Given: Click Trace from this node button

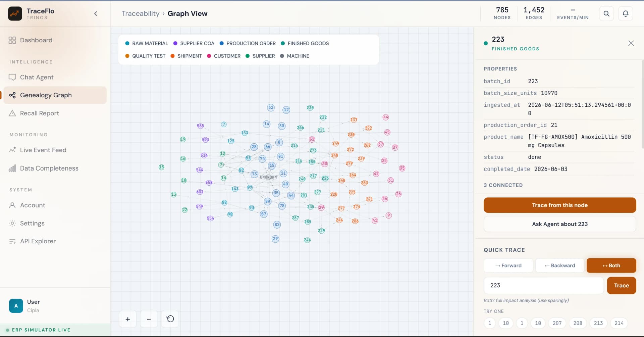Looking at the screenshot, I should (x=560, y=205).
